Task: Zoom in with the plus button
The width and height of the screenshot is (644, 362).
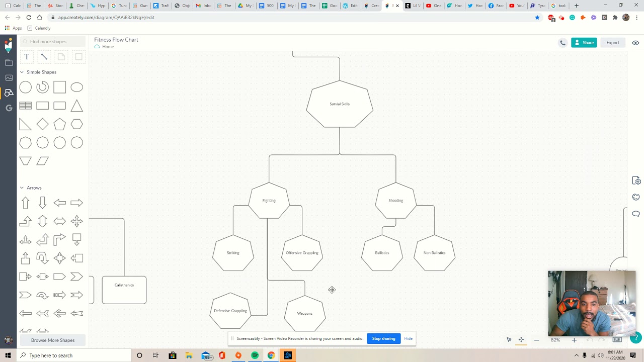Action: tap(574, 340)
